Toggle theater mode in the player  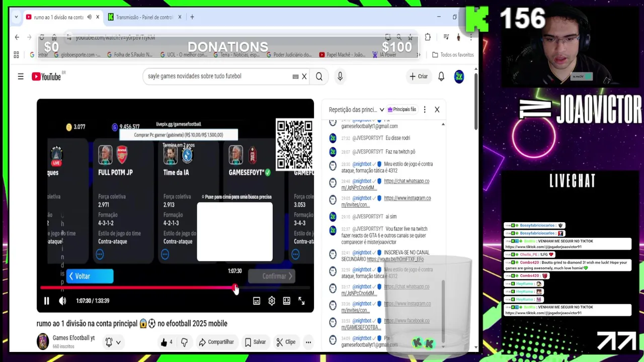[x=286, y=301]
